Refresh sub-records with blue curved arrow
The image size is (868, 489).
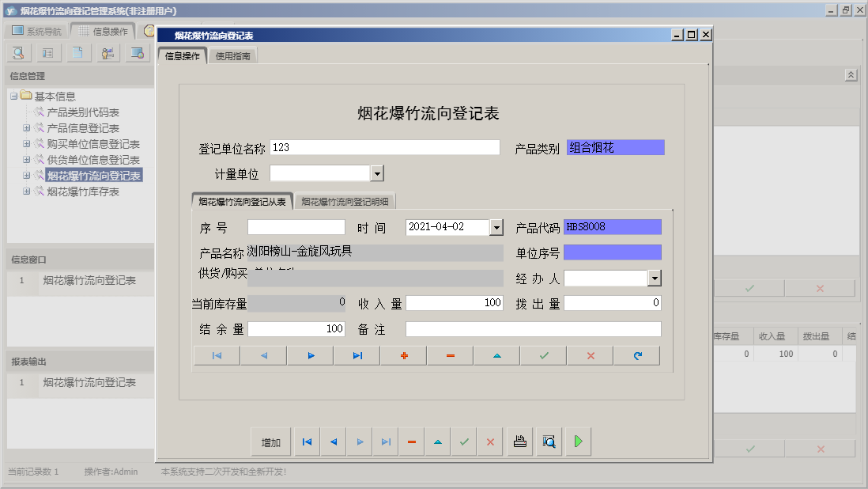click(x=637, y=355)
